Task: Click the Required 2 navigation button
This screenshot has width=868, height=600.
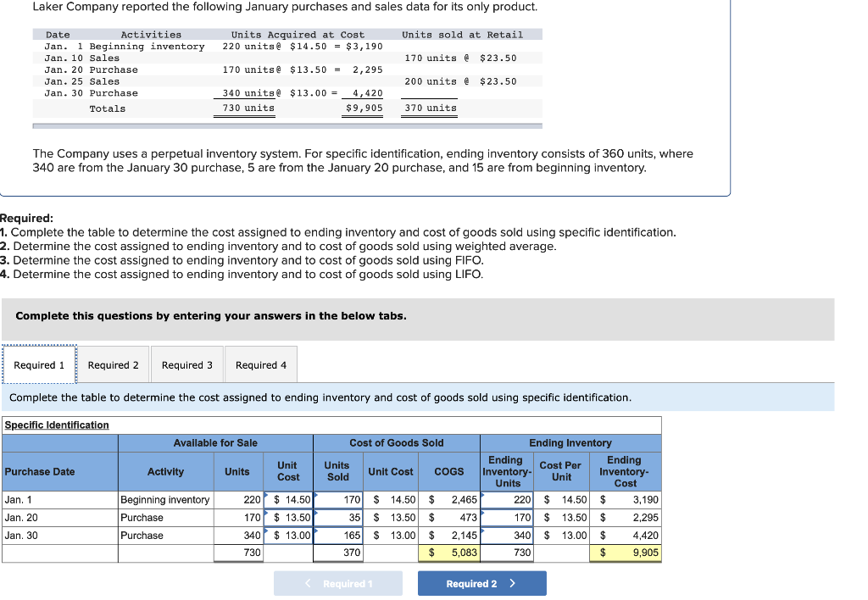Action: [481, 583]
